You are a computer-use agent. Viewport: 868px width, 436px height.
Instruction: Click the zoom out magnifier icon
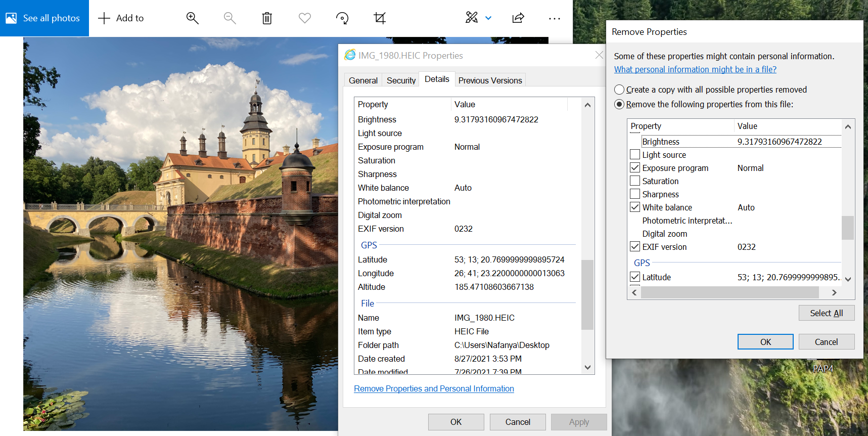click(x=230, y=18)
